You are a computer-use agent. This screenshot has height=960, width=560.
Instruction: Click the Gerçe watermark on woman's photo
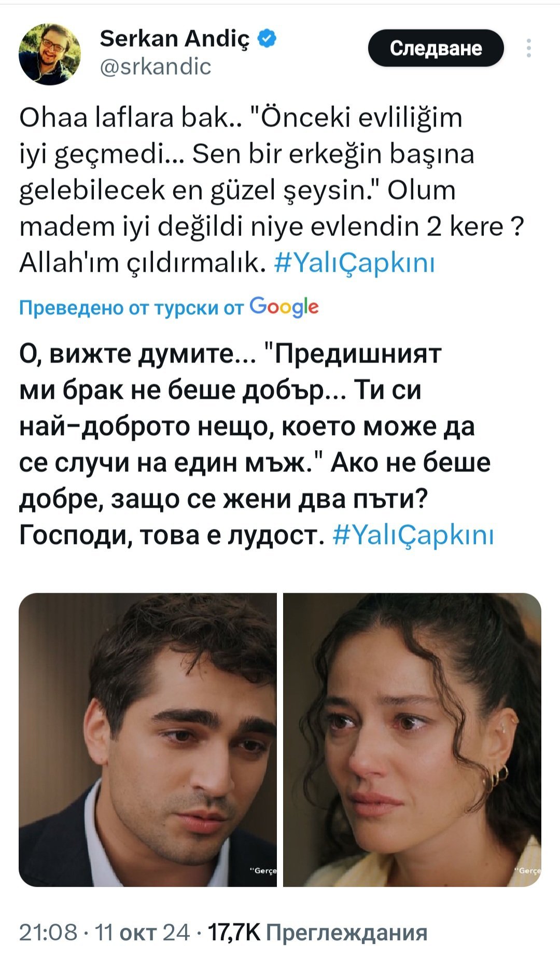coord(528,871)
